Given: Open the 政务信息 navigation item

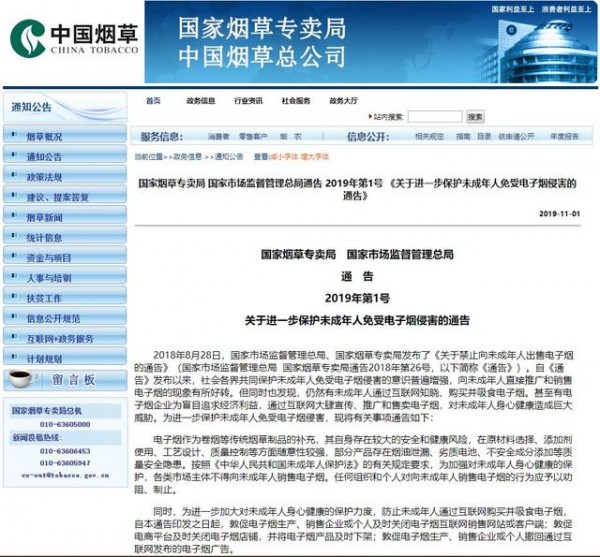Looking at the screenshot, I should click(x=201, y=101).
